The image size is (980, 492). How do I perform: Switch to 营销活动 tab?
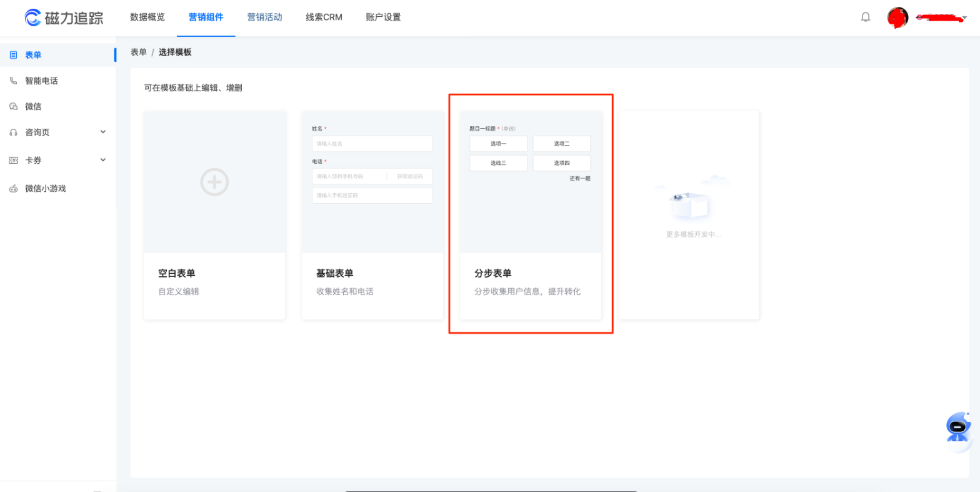(x=264, y=18)
